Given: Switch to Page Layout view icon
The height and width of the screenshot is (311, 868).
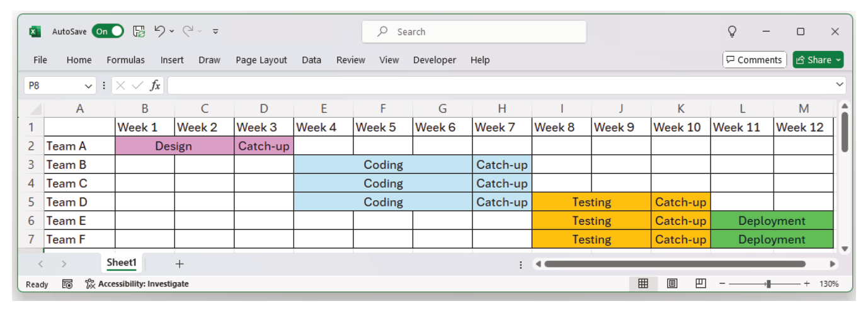Looking at the screenshot, I should 672,284.
